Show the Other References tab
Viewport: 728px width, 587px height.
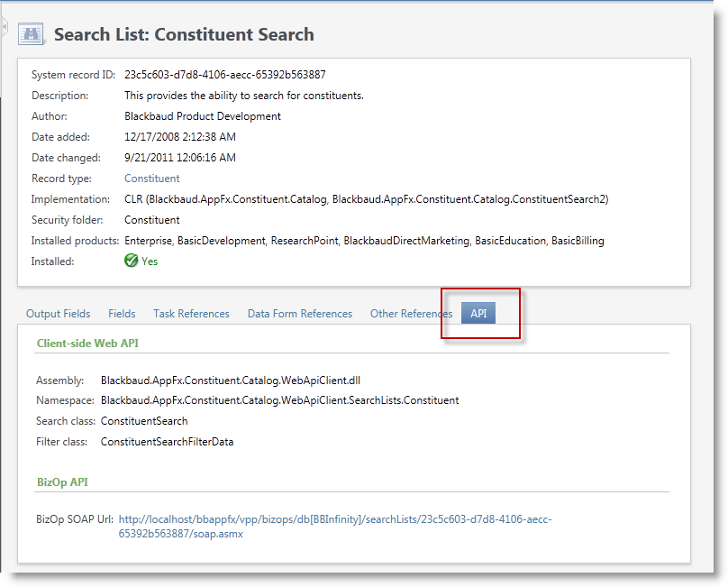tap(411, 314)
